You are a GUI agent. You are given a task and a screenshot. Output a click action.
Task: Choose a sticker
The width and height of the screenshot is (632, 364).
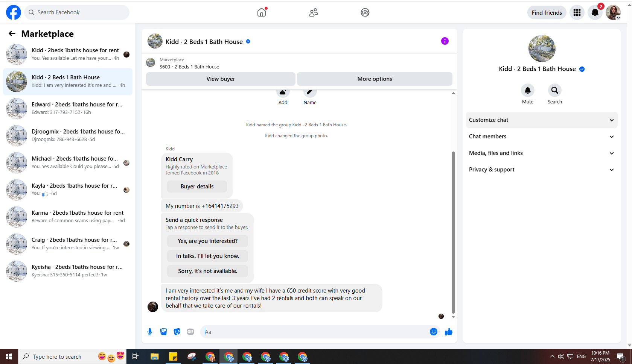[x=177, y=332]
